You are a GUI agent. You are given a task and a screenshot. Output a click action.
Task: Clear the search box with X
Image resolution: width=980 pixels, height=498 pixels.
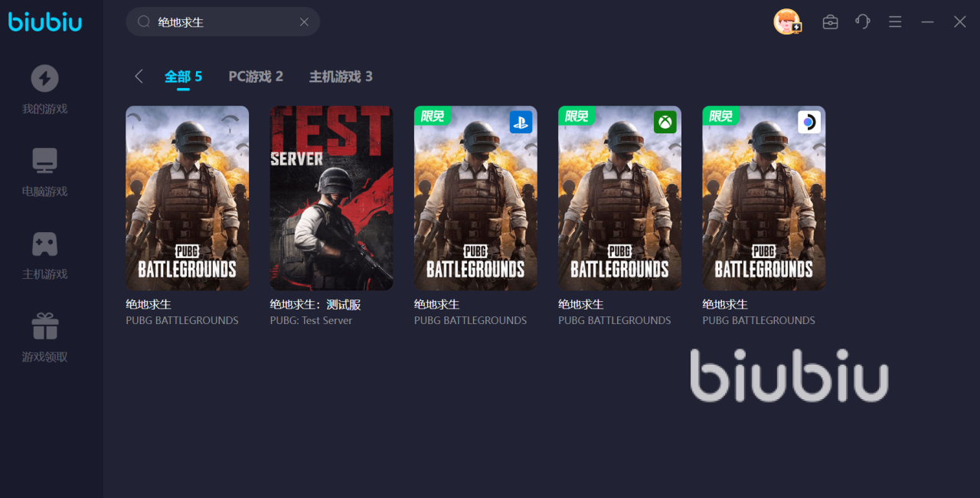click(x=304, y=21)
